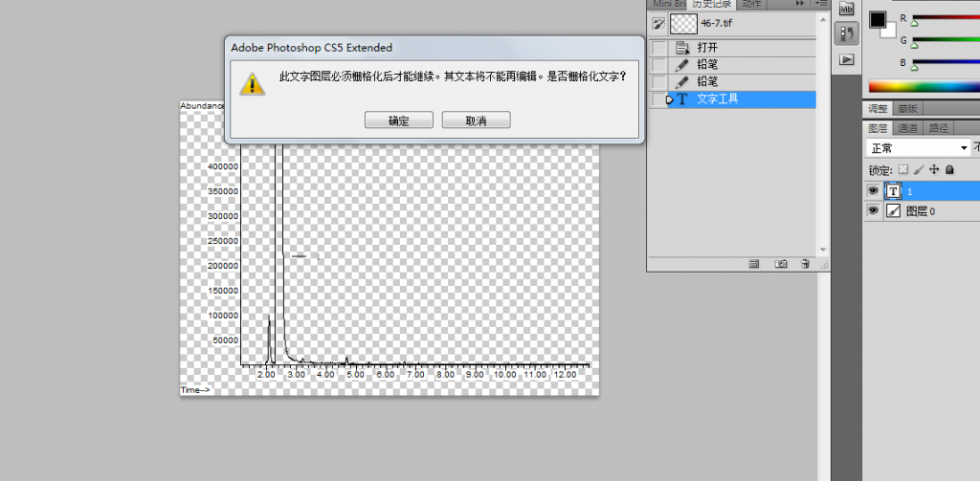Open the 调整 panel tab

878,108
